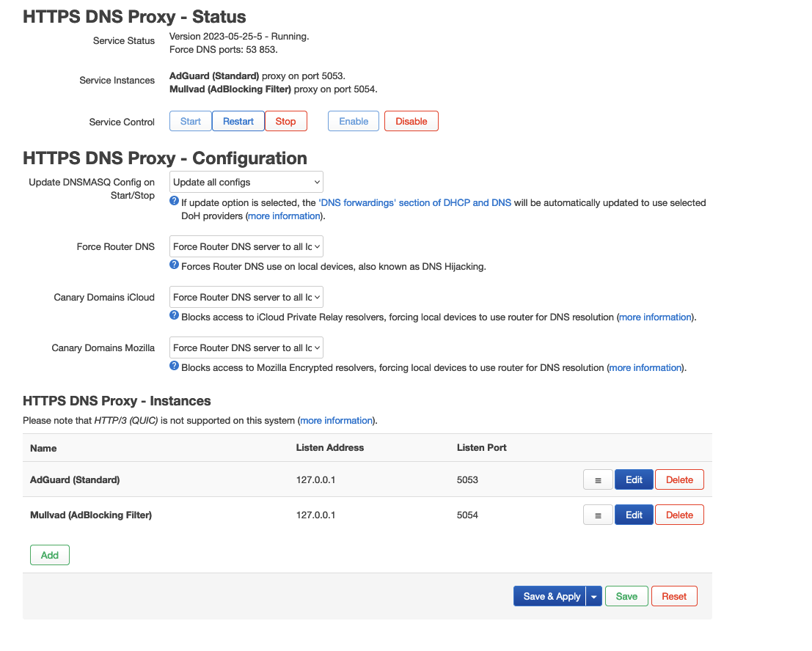The image size is (812, 651).
Task: Click help icon under Canary Domains iCloud
Action: point(174,315)
